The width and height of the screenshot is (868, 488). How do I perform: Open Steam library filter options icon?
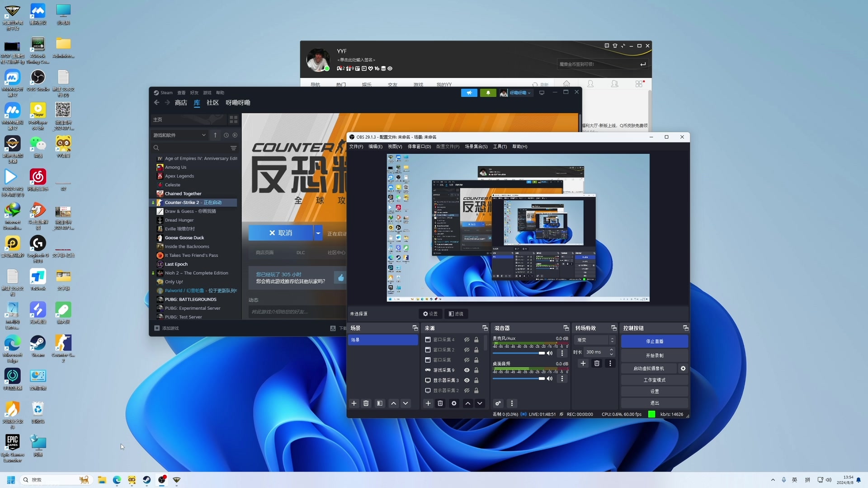click(234, 148)
